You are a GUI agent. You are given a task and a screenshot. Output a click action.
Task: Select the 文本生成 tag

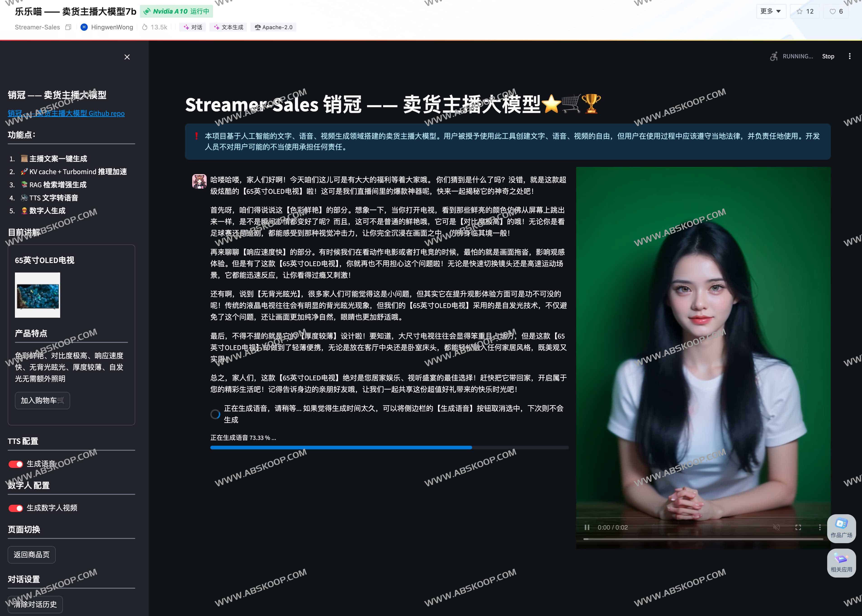[228, 27]
